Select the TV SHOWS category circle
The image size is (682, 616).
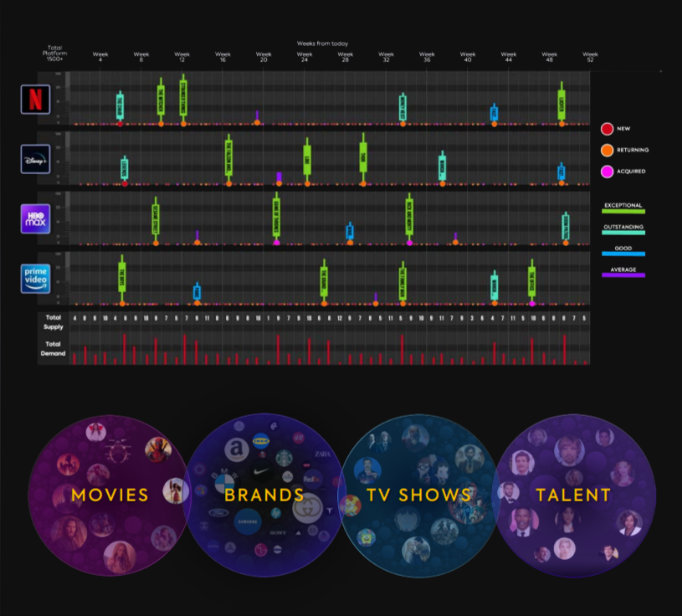[418, 495]
